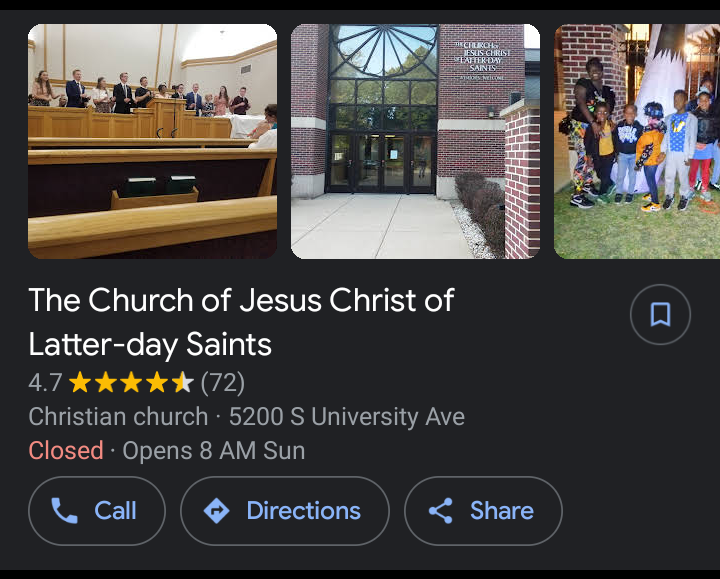Click the 4.7 rating number
The height and width of the screenshot is (579, 720).
pyautogui.click(x=45, y=383)
